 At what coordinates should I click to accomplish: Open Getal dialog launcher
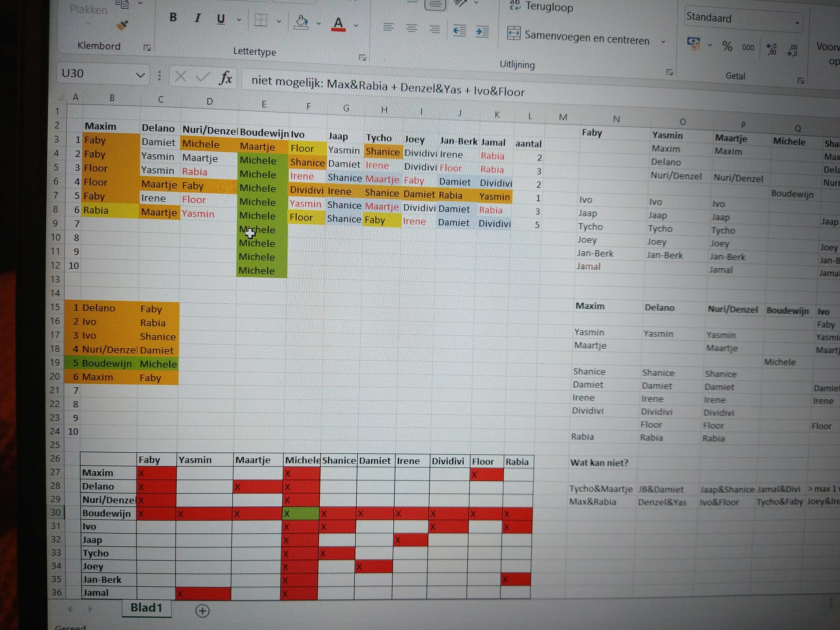[801, 80]
